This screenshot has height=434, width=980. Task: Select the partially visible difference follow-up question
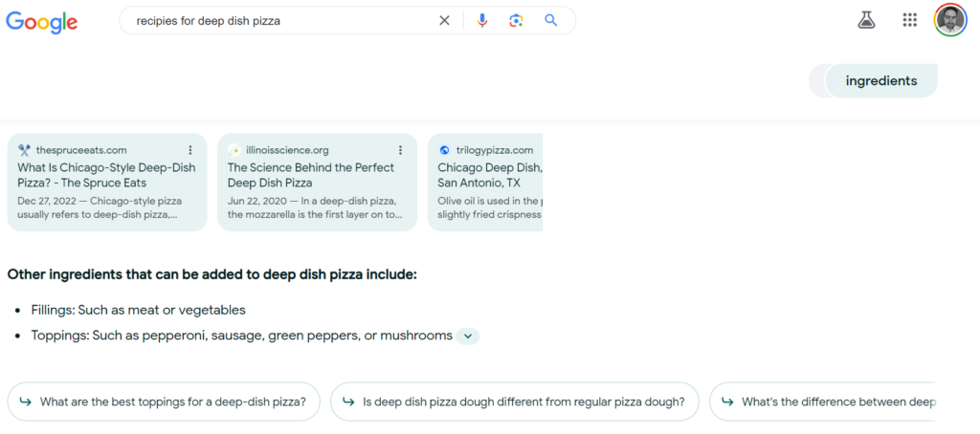click(827, 401)
